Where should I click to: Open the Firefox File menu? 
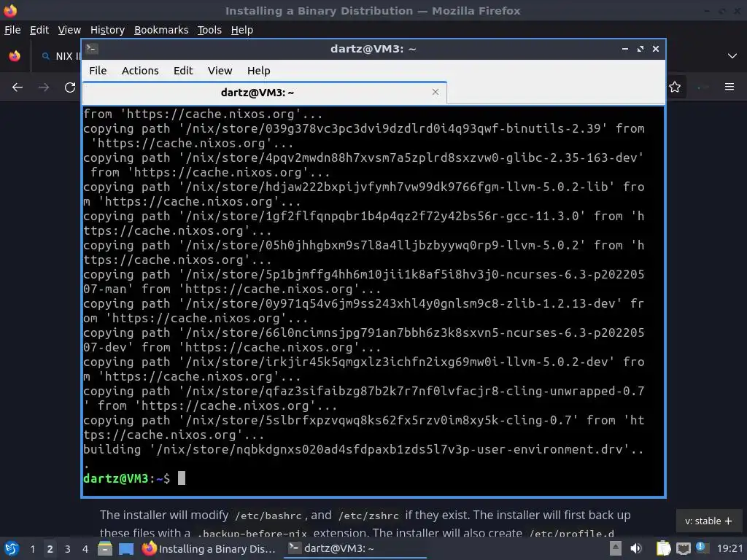(x=12, y=30)
